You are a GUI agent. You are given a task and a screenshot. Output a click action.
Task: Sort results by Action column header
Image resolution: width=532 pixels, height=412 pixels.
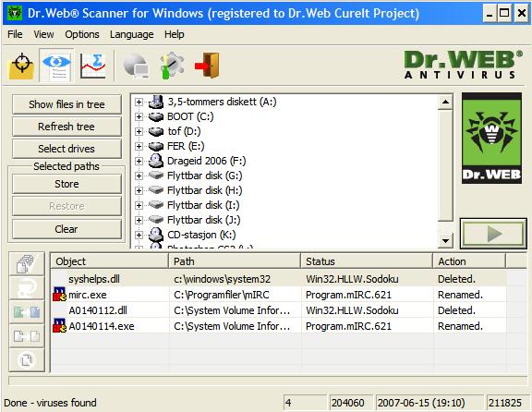469,261
